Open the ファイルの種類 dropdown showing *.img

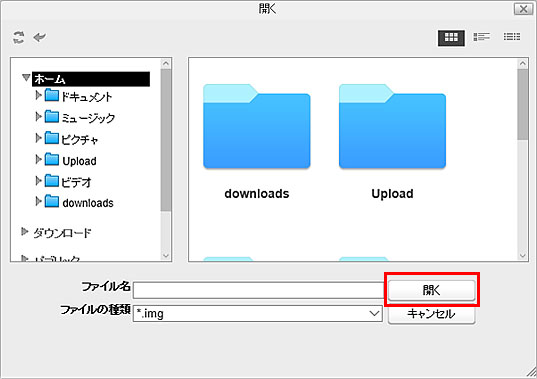pos(258,313)
